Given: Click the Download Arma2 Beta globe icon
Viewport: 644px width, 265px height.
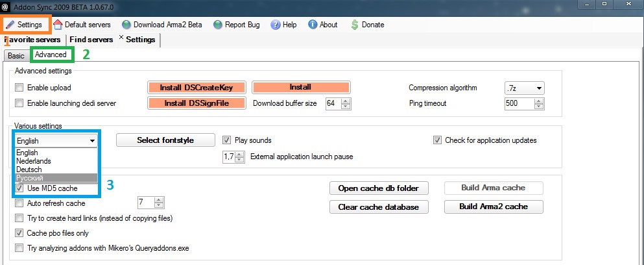Looking at the screenshot, I should (126, 25).
